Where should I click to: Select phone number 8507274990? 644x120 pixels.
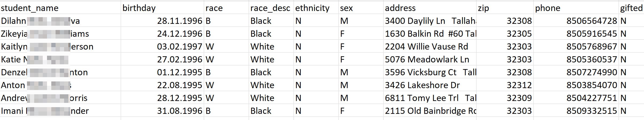coord(592,72)
